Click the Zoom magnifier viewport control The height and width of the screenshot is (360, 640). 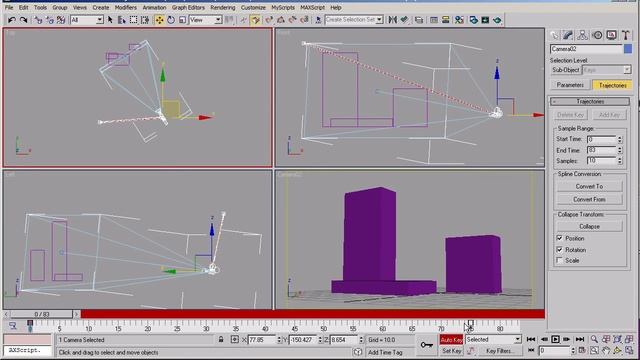(594, 339)
